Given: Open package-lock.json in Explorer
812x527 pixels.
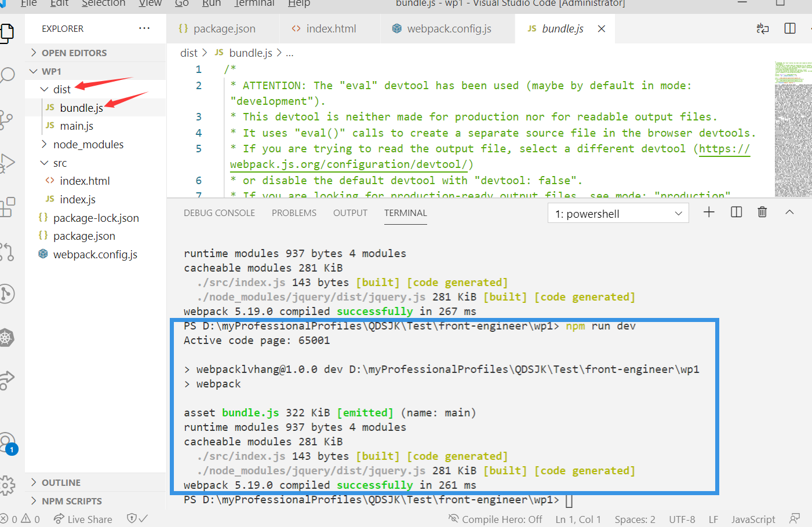Looking at the screenshot, I should 96,218.
